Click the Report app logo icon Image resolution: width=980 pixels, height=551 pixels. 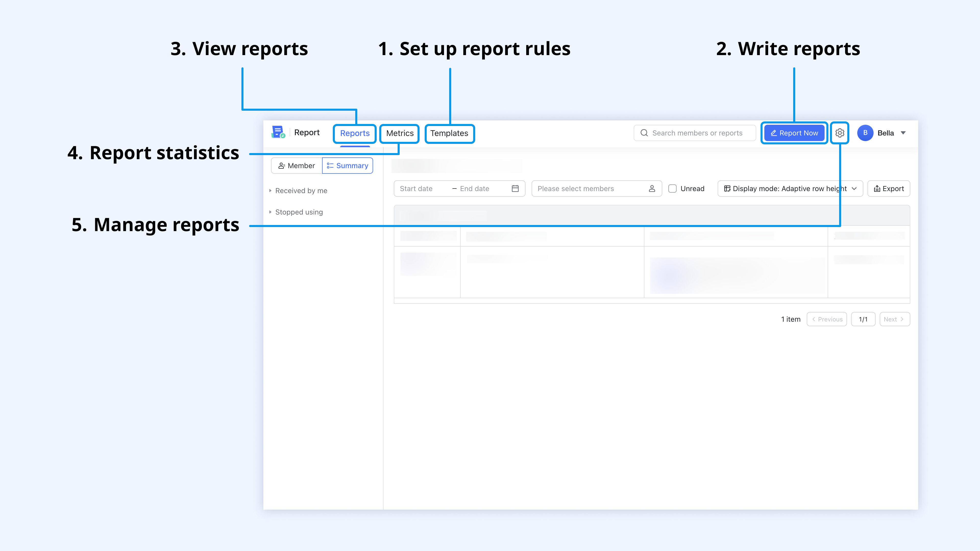[x=278, y=133]
